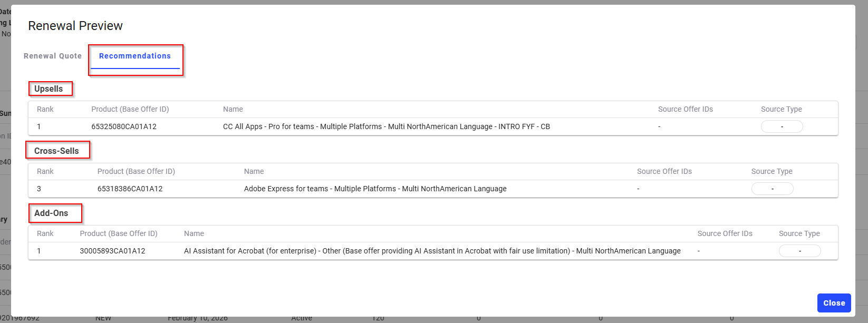Viewport: 868px width, 323px height.
Task: Click the Renewal Preview dialog title
Action: [x=75, y=26]
